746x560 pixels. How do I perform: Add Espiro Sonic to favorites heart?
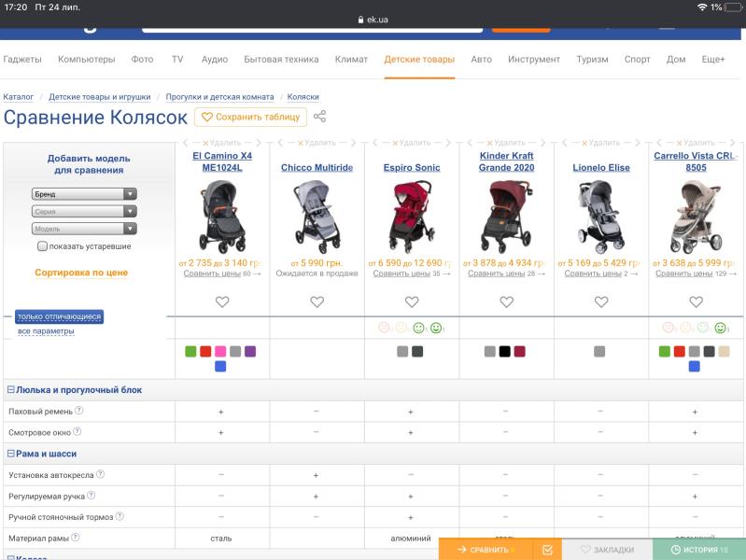(412, 301)
